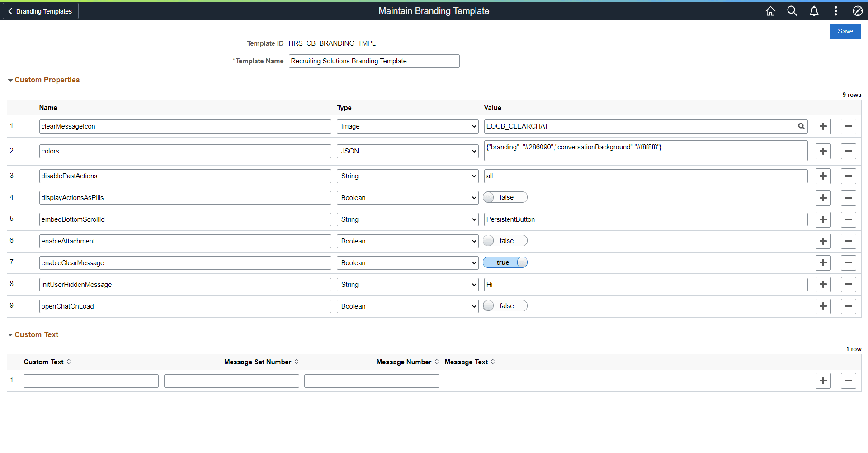Click the search magnifier in header

792,11
